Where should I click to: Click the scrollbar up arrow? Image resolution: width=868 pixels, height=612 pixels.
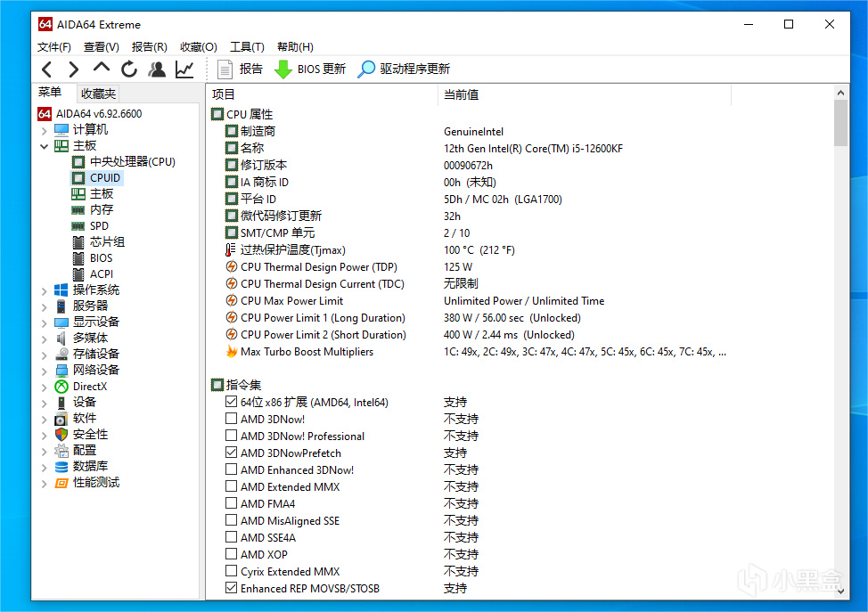(841, 93)
